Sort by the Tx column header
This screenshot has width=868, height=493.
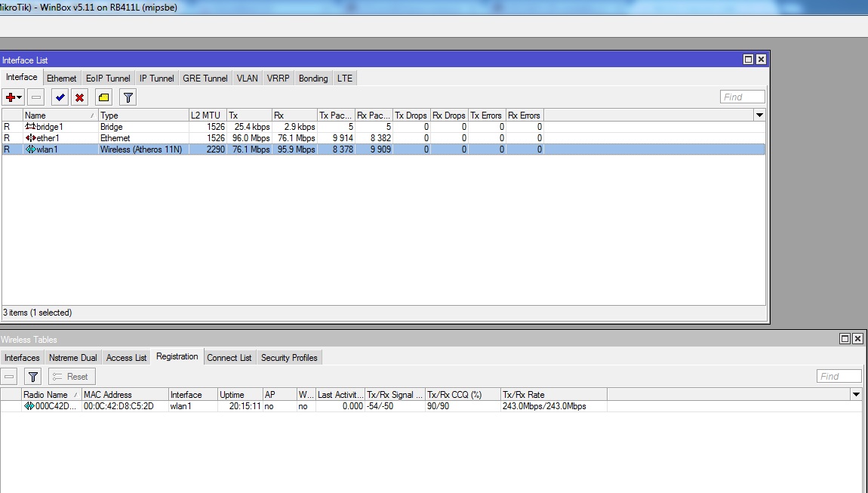(249, 116)
